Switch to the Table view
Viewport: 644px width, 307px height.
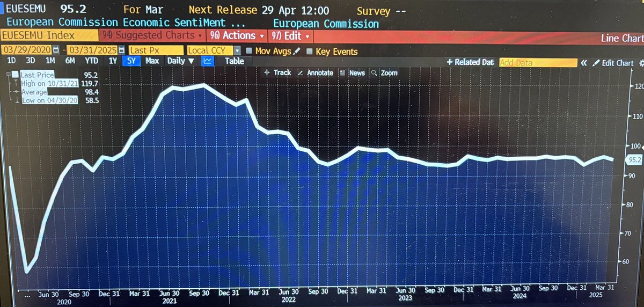pos(234,61)
